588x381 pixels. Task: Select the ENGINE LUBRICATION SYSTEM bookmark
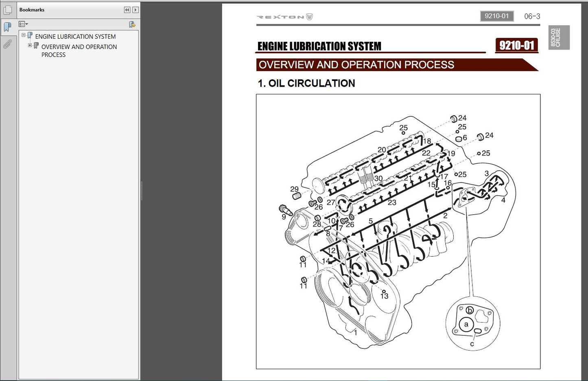75,37
